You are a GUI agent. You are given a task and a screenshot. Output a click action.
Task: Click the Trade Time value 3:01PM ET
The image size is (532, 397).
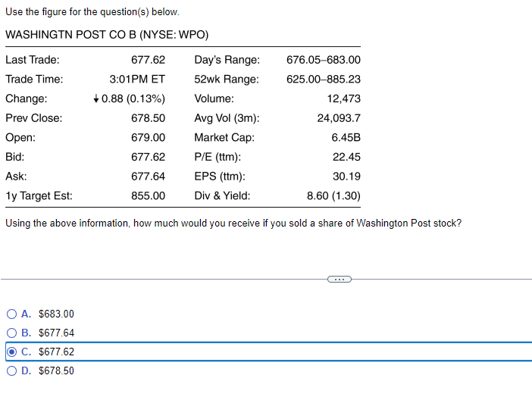(137, 79)
